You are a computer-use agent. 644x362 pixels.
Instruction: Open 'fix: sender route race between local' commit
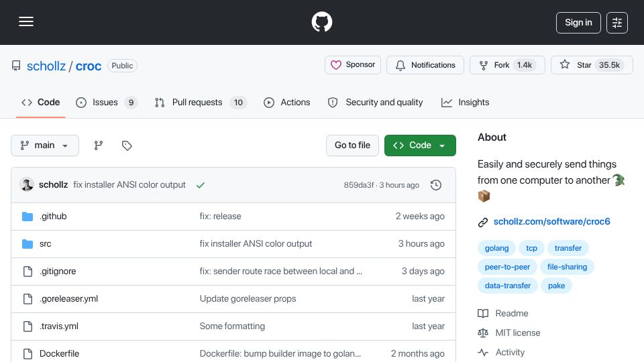point(281,271)
